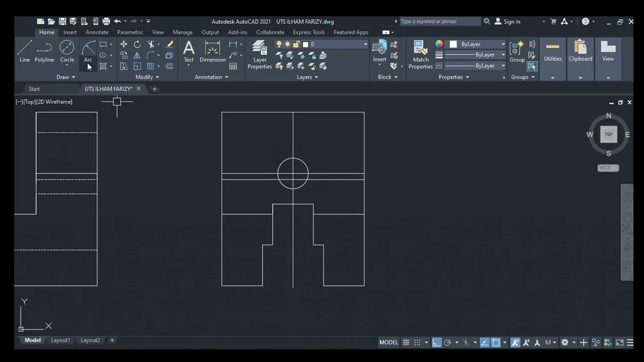Expand the Modify panel dropdown
This screenshot has width=644, height=362.
[x=147, y=77]
